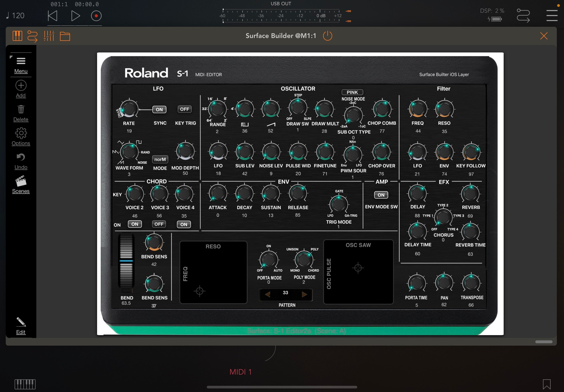The height and width of the screenshot is (392, 564).
Task: Open the hamburger menu at top right
Action: (551, 15)
